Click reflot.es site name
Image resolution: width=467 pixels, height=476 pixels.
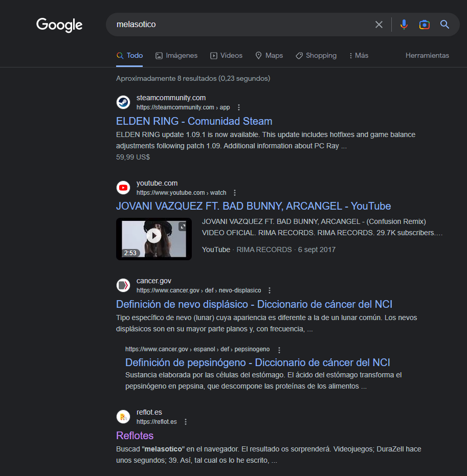pyautogui.click(x=149, y=412)
